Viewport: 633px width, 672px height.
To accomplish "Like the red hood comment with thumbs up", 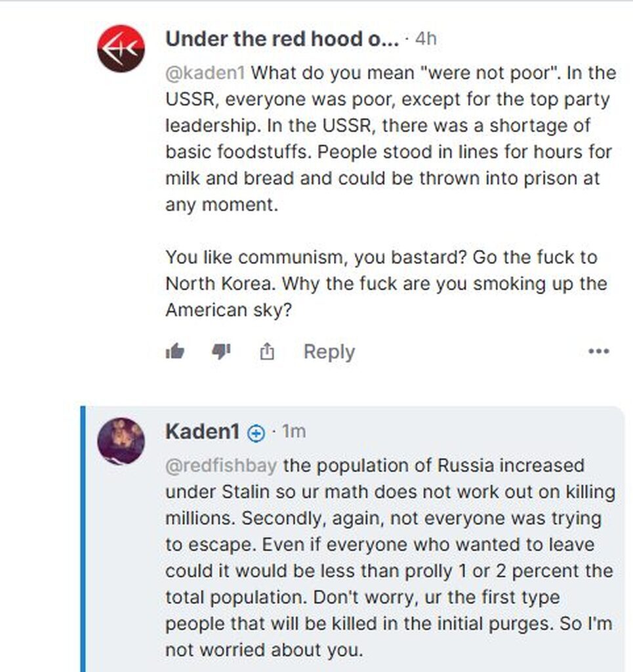I will point(174,352).
